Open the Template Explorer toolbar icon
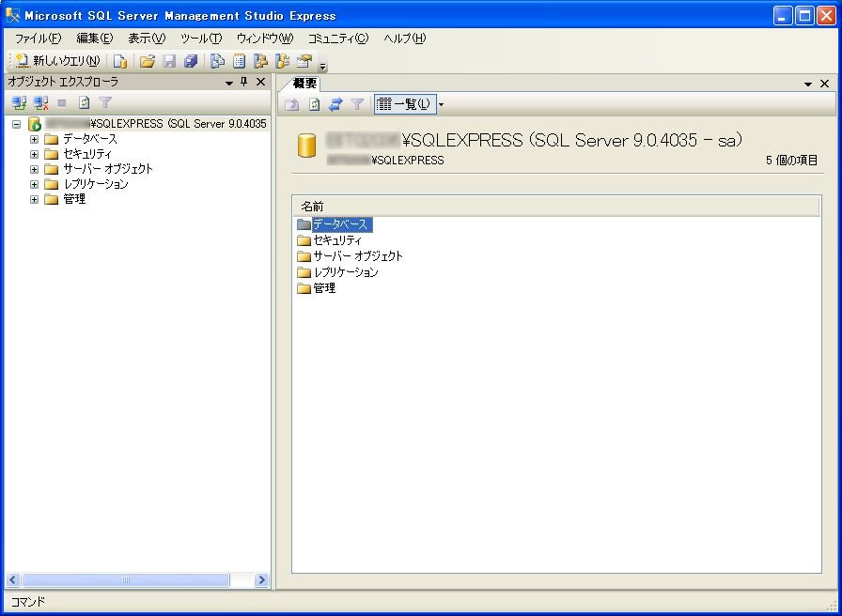Viewport: 842px width, 616px height. coord(282,61)
